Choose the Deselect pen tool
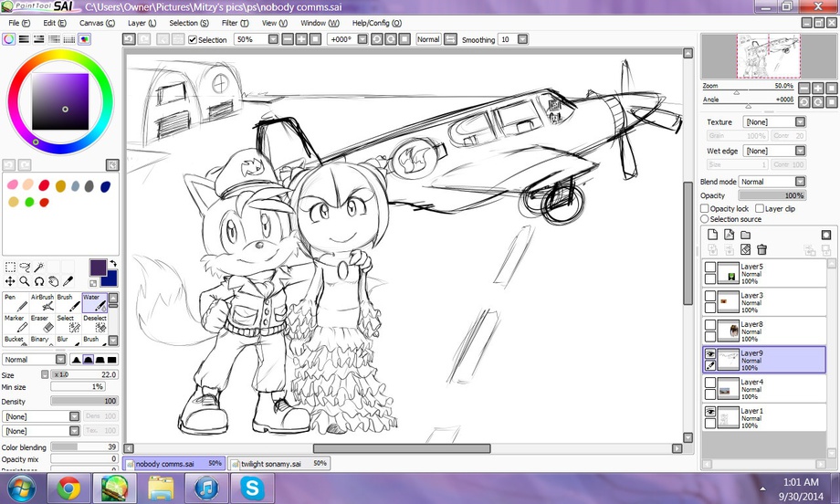Viewport: 840px width, 504px height. 94,324
